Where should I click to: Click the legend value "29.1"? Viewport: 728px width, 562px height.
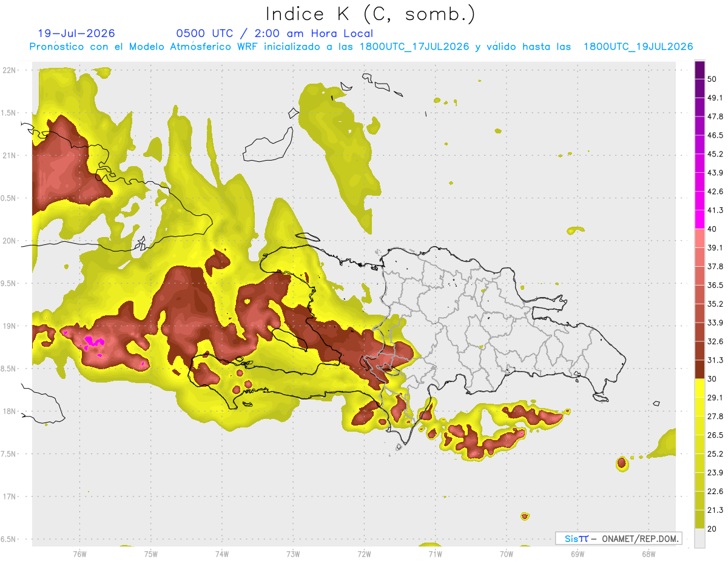pos(715,398)
